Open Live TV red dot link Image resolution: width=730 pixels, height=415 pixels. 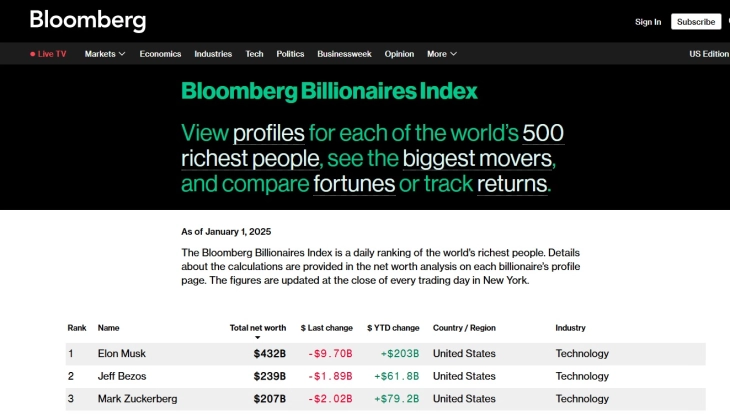33,54
